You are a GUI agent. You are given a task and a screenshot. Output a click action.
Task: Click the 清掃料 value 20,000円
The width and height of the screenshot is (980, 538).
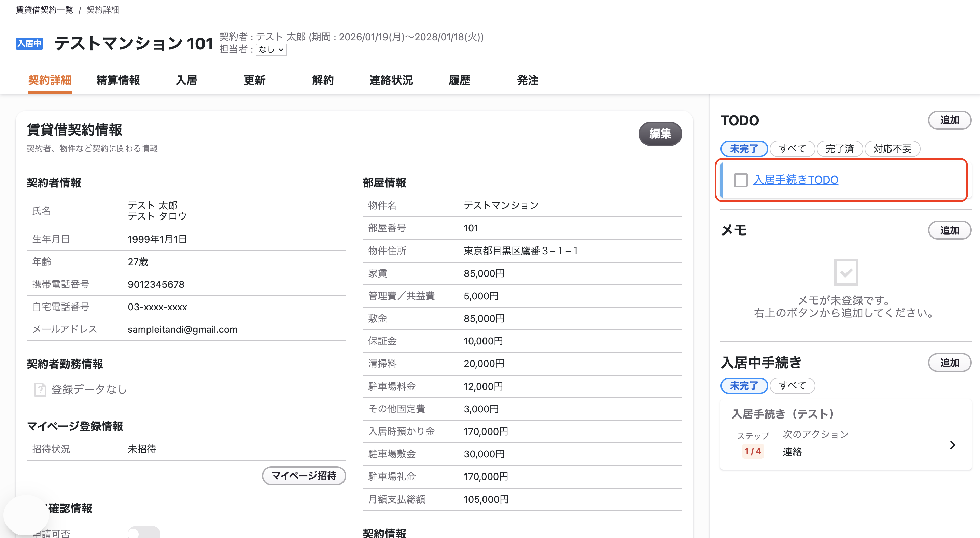484,364
